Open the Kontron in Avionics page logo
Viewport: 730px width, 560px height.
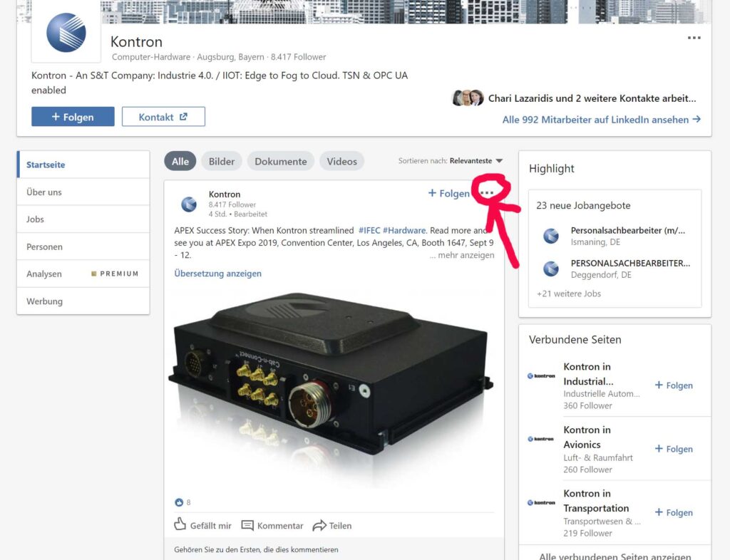(x=541, y=439)
